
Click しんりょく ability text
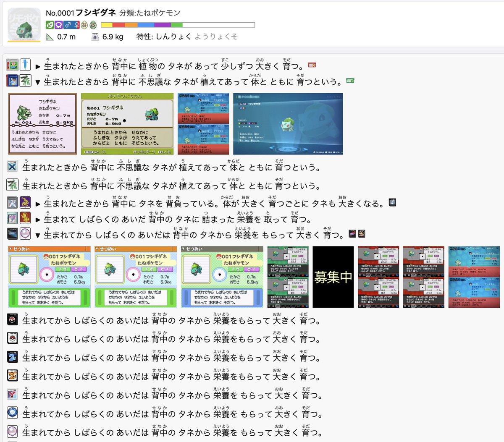tap(173, 37)
